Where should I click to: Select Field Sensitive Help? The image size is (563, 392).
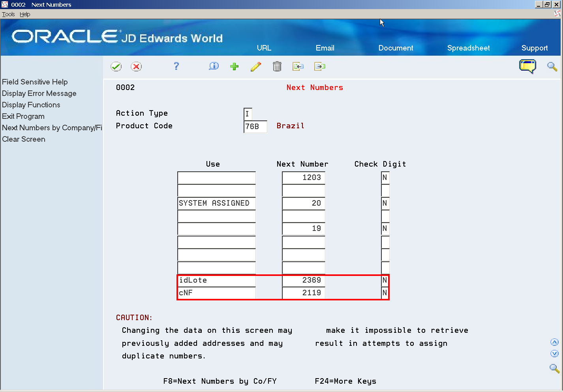click(35, 82)
